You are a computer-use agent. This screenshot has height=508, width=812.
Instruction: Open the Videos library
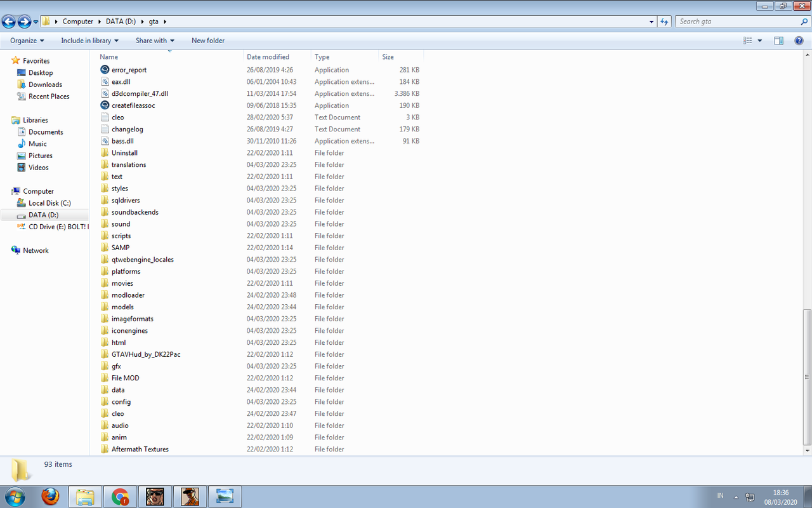point(38,168)
